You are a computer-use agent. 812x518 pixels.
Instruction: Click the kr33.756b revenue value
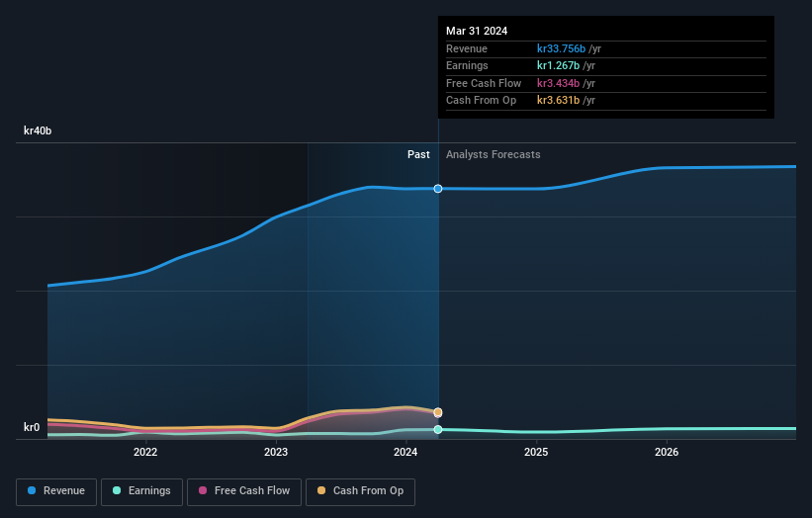(x=561, y=48)
